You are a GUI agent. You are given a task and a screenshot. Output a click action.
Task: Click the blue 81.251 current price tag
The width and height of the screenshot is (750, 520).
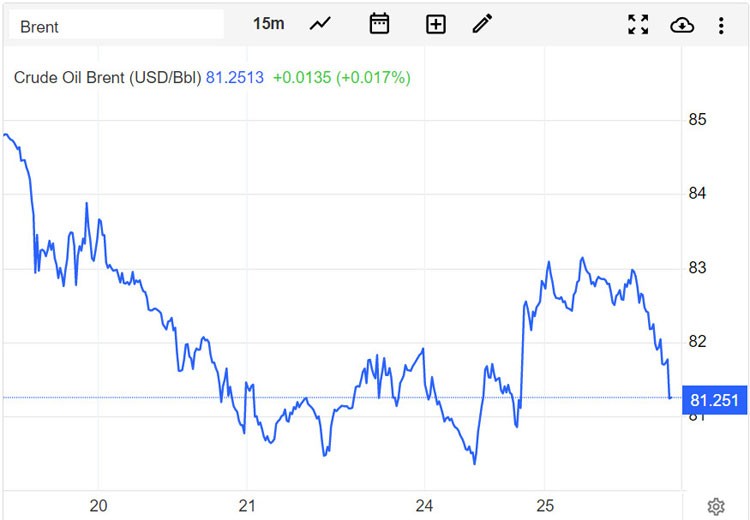[x=714, y=400]
